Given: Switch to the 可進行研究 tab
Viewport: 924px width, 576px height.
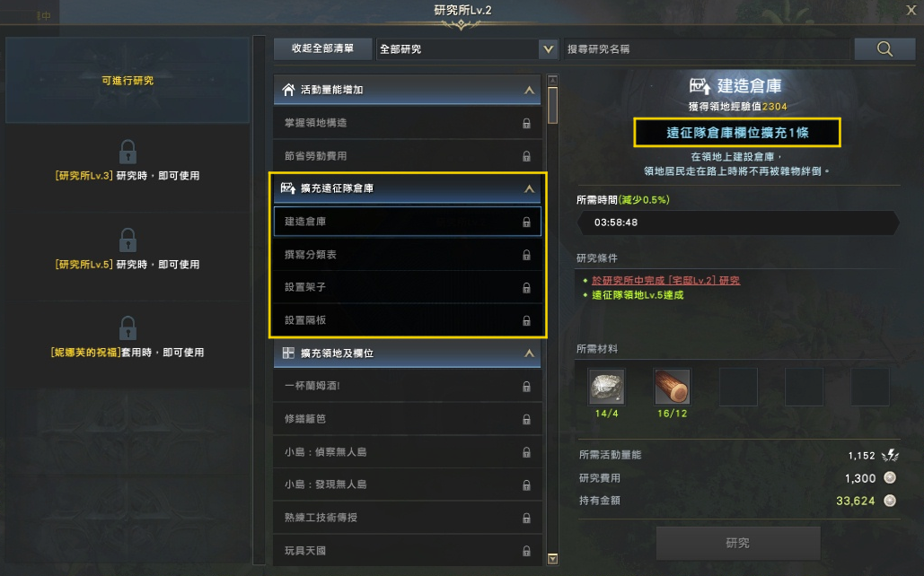Looking at the screenshot, I should coord(128,80).
